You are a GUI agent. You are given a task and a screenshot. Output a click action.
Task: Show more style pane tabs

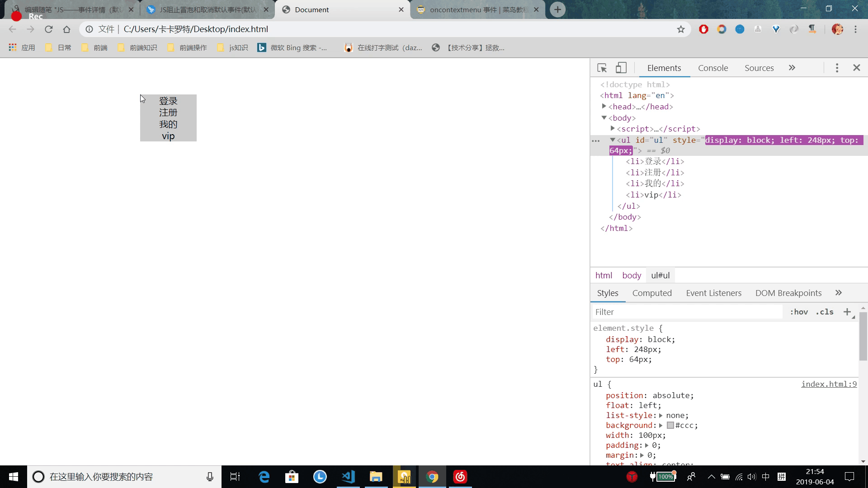pyautogui.click(x=839, y=293)
